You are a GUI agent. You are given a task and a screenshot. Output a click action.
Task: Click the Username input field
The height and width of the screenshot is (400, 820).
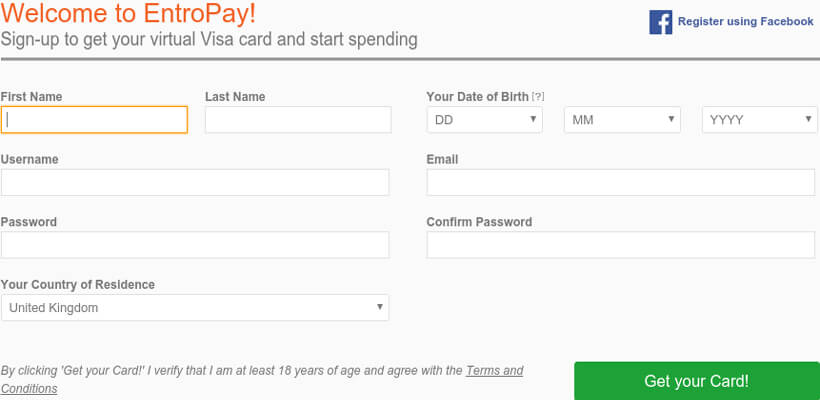coord(195,182)
